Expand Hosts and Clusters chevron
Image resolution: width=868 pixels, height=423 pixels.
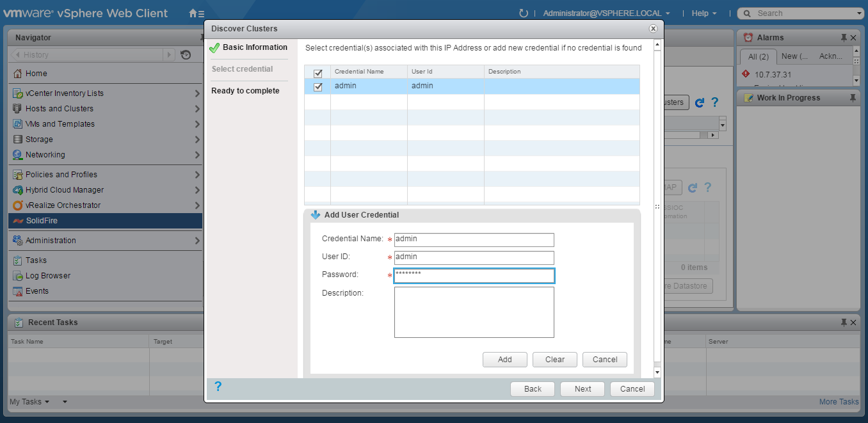tap(197, 109)
